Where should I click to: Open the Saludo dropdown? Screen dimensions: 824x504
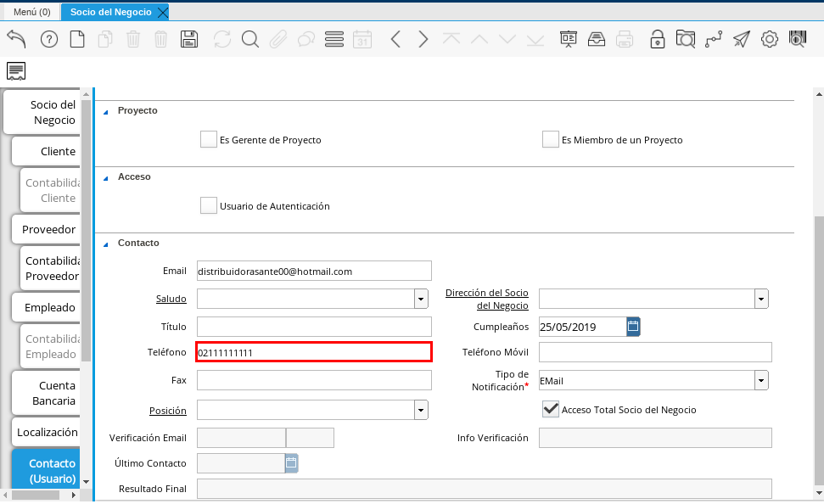click(421, 299)
